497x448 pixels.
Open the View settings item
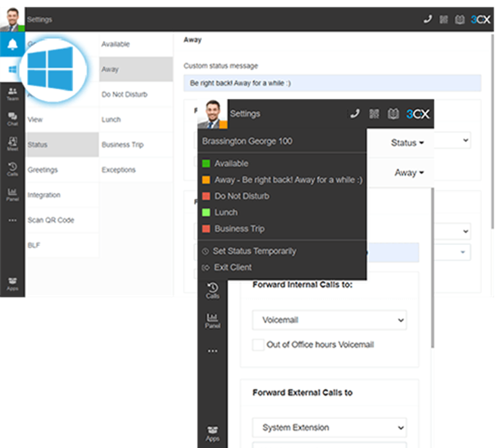[62, 120]
